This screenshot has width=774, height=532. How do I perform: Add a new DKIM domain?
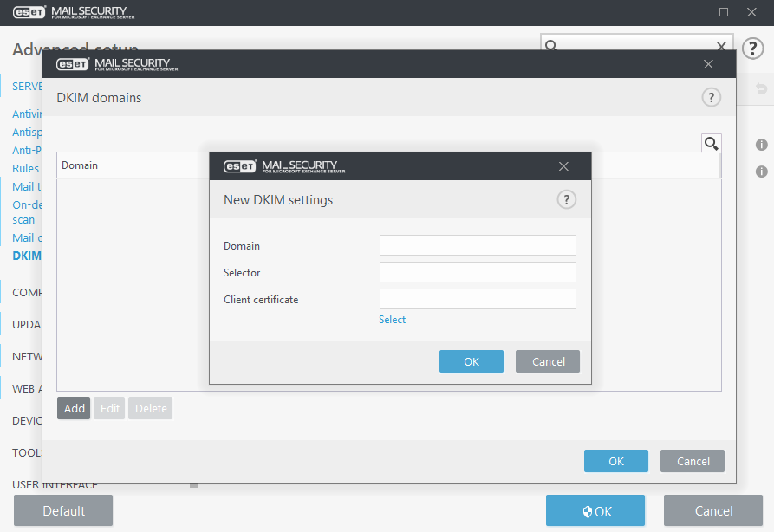[73, 407]
